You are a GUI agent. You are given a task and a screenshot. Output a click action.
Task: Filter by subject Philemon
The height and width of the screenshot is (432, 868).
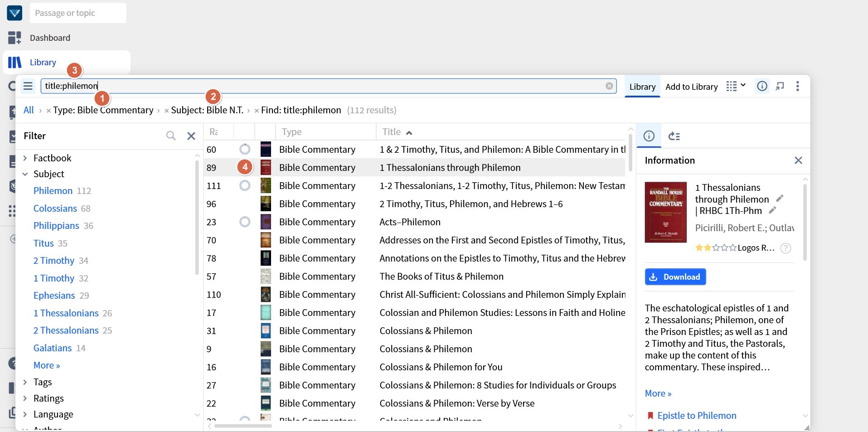(53, 191)
